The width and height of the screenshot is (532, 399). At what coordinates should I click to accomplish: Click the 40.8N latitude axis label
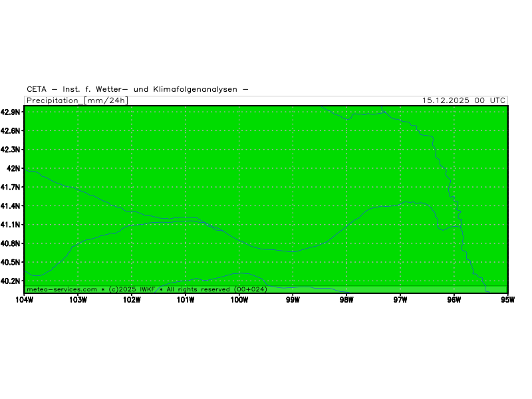coord(11,243)
